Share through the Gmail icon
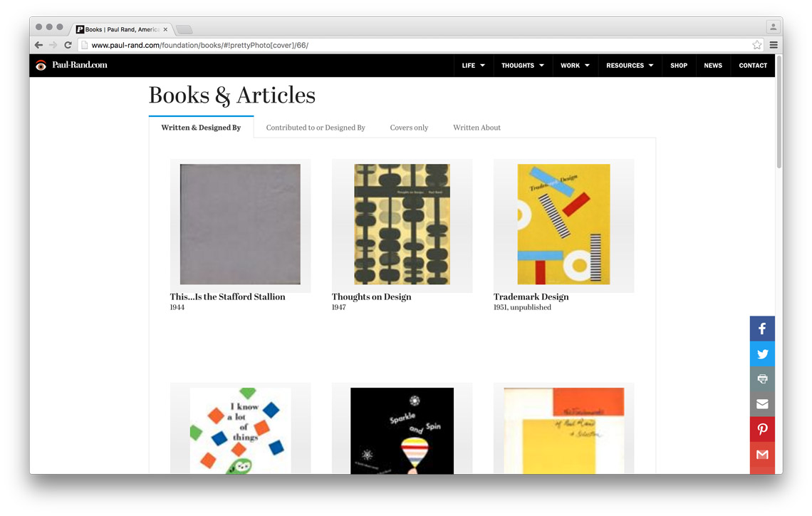This screenshot has width=812, height=516. coord(762,454)
